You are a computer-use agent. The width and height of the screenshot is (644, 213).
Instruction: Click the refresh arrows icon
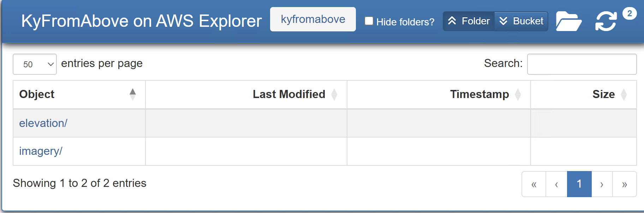(606, 21)
